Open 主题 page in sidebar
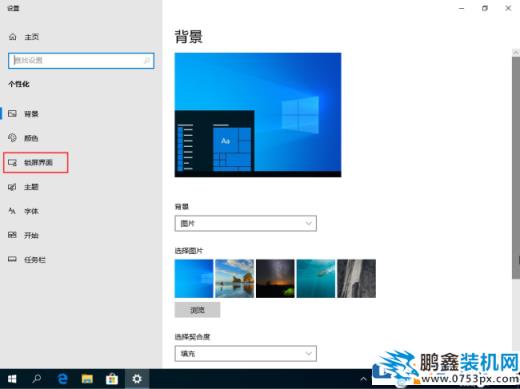The width and height of the screenshot is (520, 389). click(x=31, y=187)
